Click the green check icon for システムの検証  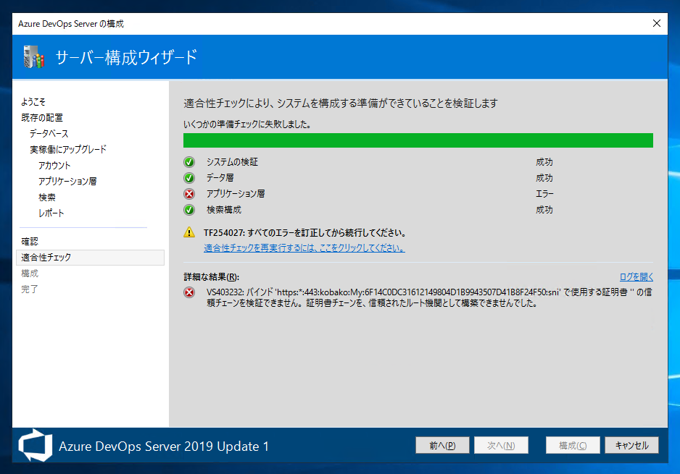click(x=189, y=162)
